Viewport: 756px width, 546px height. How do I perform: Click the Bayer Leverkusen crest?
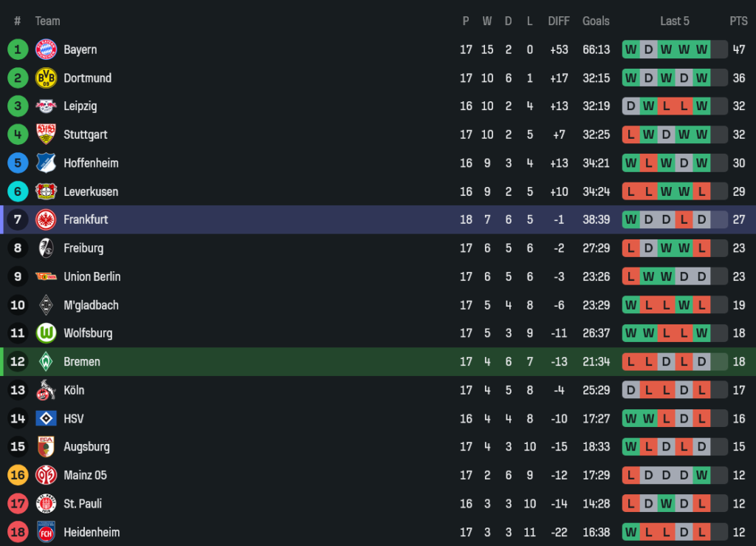click(x=47, y=191)
